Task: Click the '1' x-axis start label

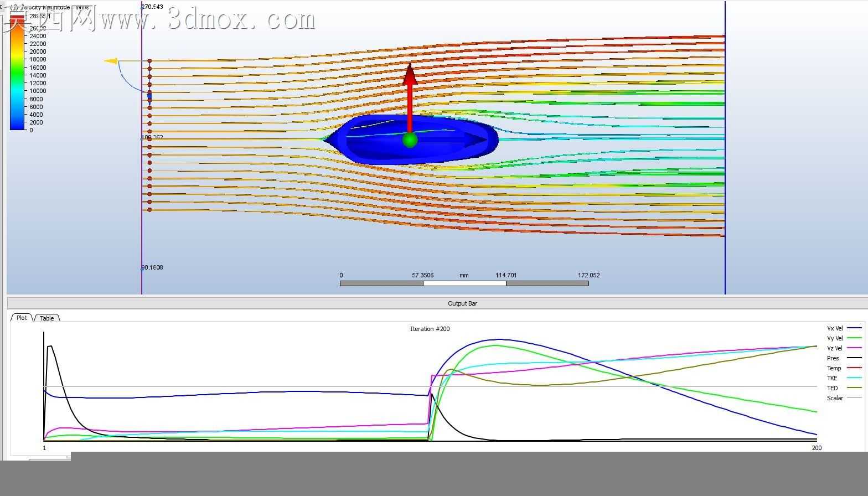Action: 44,448
